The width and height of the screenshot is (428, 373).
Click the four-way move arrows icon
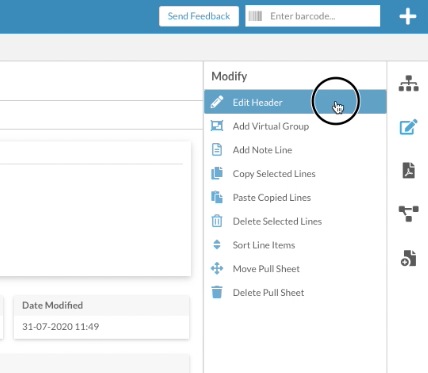217,268
